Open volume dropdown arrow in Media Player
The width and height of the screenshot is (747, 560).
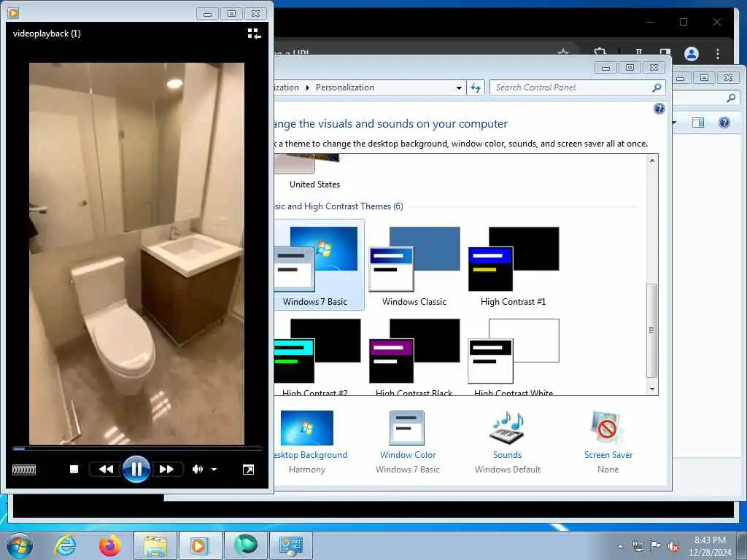click(x=214, y=469)
